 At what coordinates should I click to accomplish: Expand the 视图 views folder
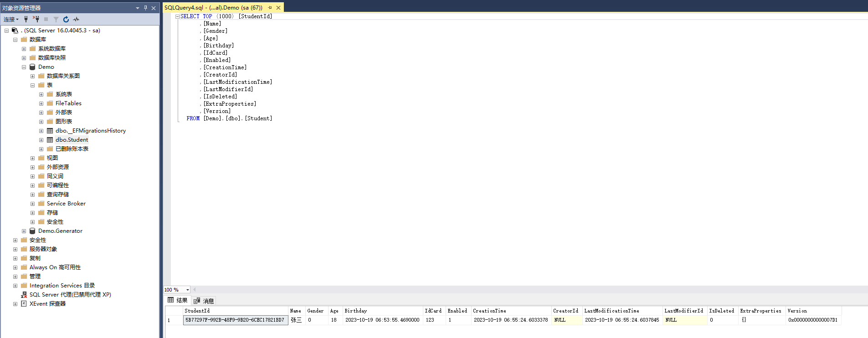tap(32, 158)
